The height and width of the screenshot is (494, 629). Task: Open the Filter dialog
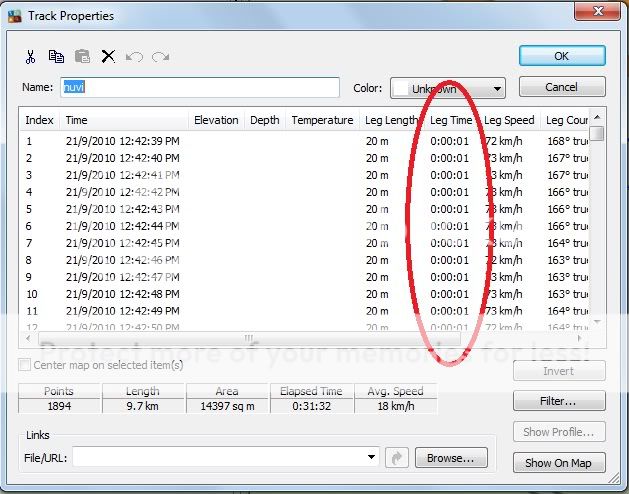(559, 401)
